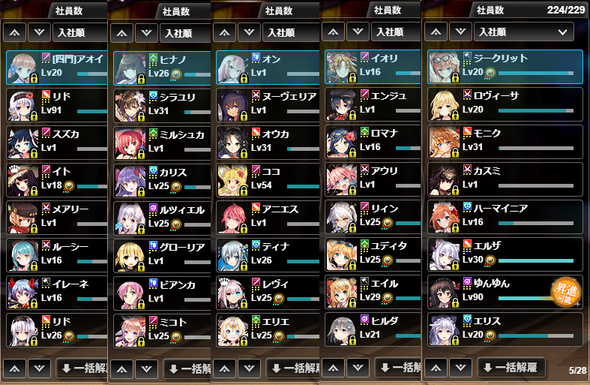Click page-up arrow at bottom of rightmost list
Viewport: 590px width, 385px height.
coord(436,368)
